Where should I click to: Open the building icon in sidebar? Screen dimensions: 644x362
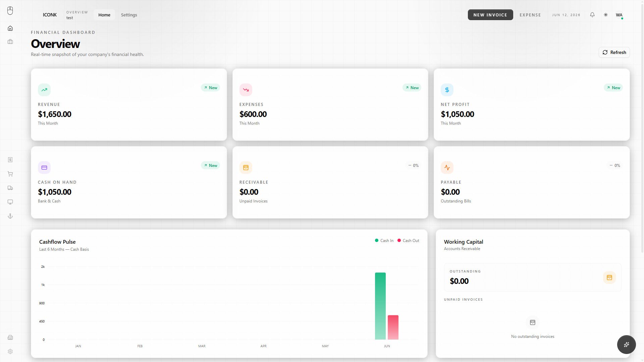10,338
